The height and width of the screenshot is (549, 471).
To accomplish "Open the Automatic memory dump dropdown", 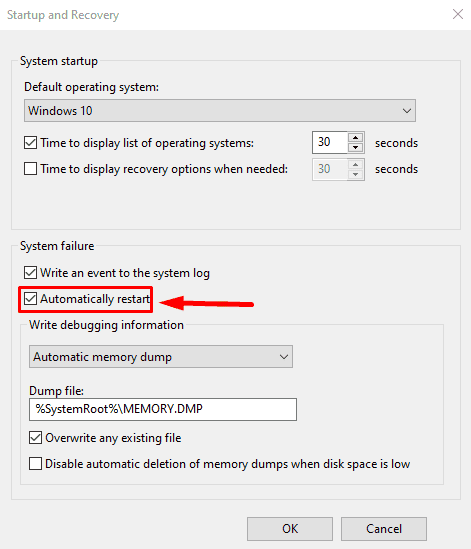I will pyautogui.click(x=161, y=357).
